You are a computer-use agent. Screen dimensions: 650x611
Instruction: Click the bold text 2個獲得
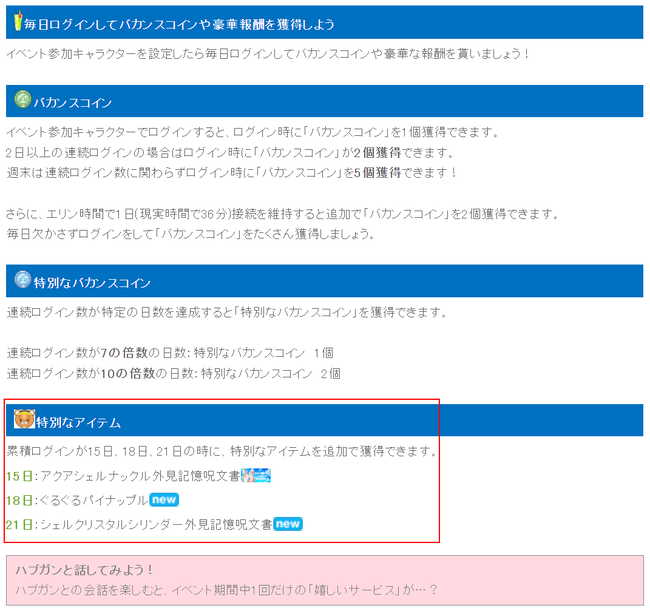[377, 153]
